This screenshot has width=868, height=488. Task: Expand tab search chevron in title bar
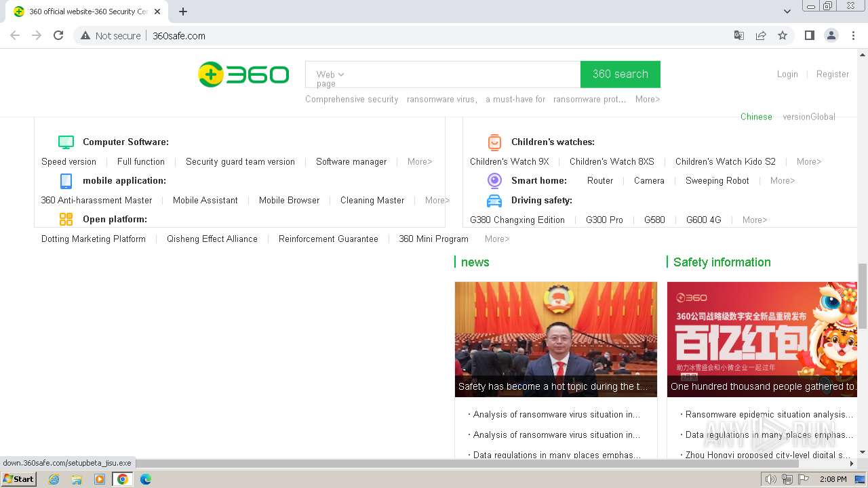point(787,12)
